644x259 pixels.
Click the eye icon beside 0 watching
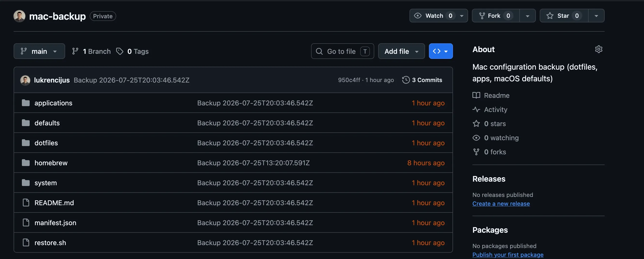pyautogui.click(x=476, y=138)
